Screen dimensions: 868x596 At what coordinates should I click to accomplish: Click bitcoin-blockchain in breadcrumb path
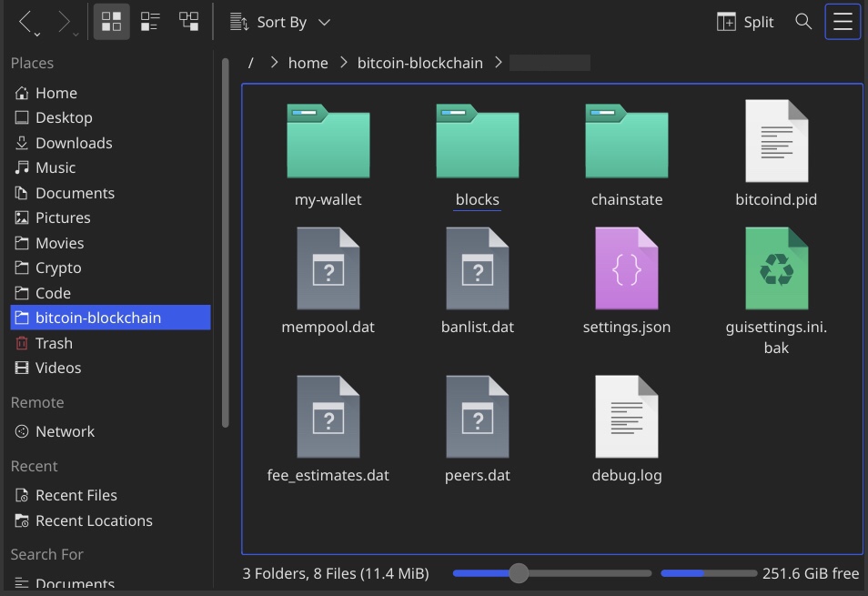pos(420,63)
